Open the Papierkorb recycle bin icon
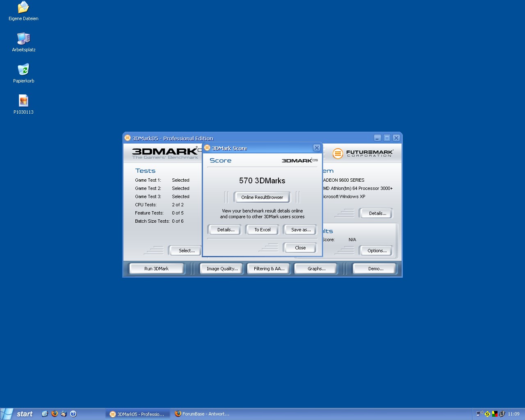The height and width of the screenshot is (420, 525). [23, 73]
